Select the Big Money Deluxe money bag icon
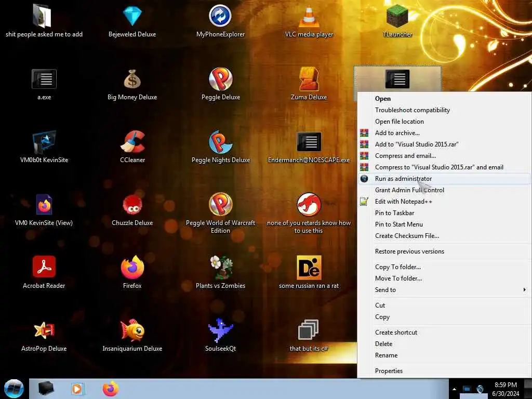 click(132, 79)
